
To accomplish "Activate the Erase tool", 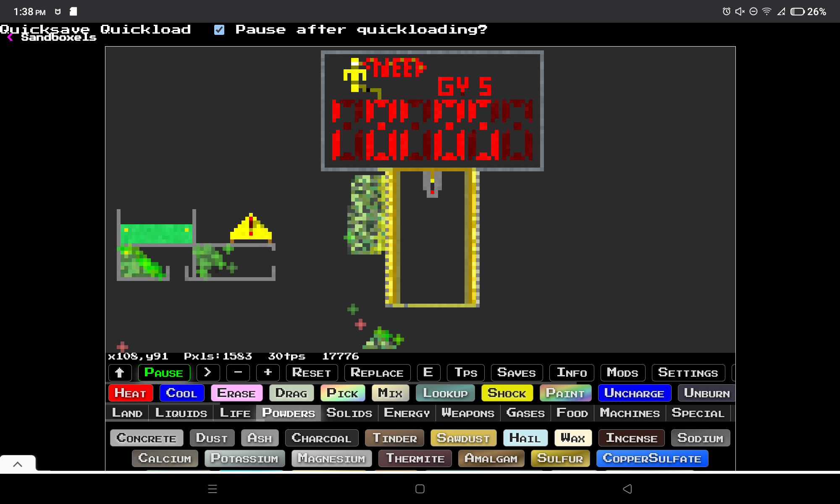I will click(236, 393).
